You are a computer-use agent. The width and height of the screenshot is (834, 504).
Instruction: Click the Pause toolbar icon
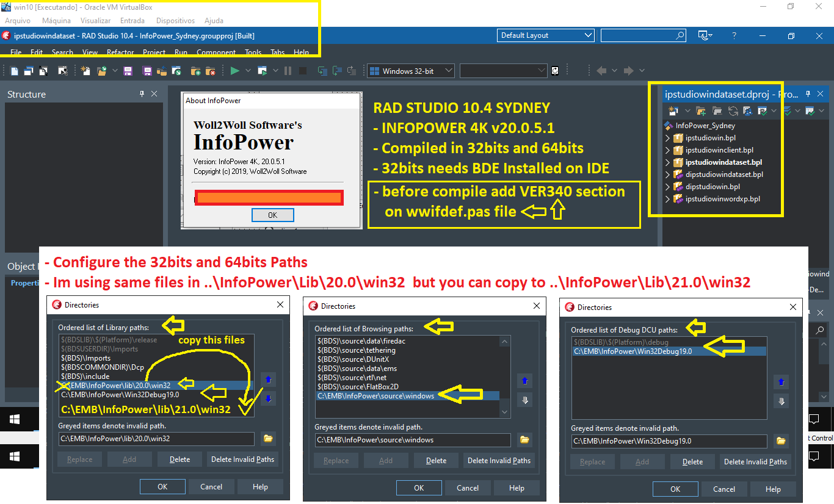click(288, 71)
